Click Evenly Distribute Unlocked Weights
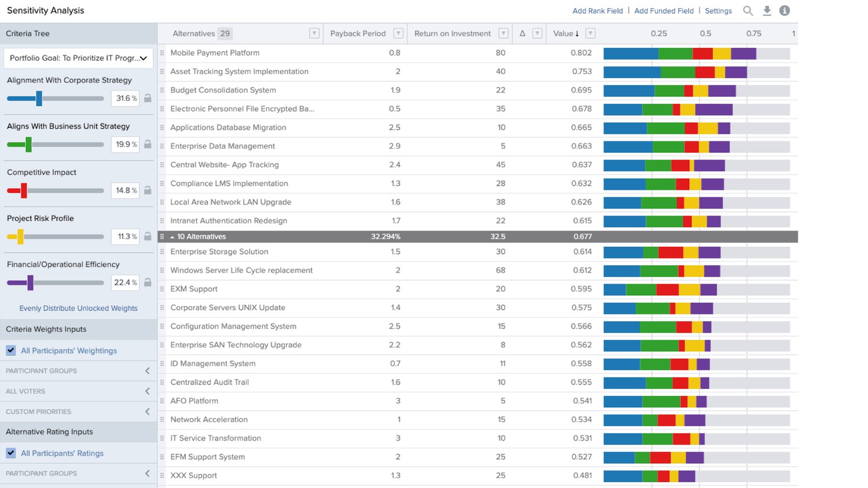Screen dimensions: 868x488 pos(78,308)
